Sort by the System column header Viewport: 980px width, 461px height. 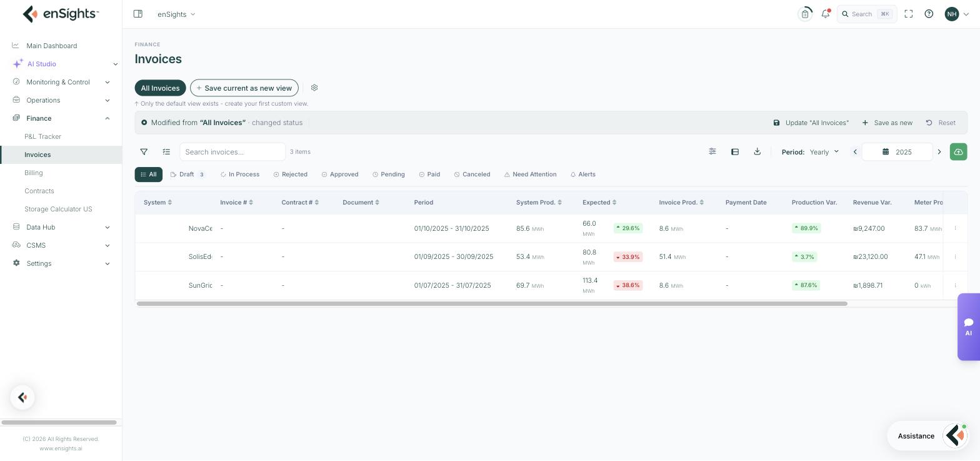(x=157, y=203)
